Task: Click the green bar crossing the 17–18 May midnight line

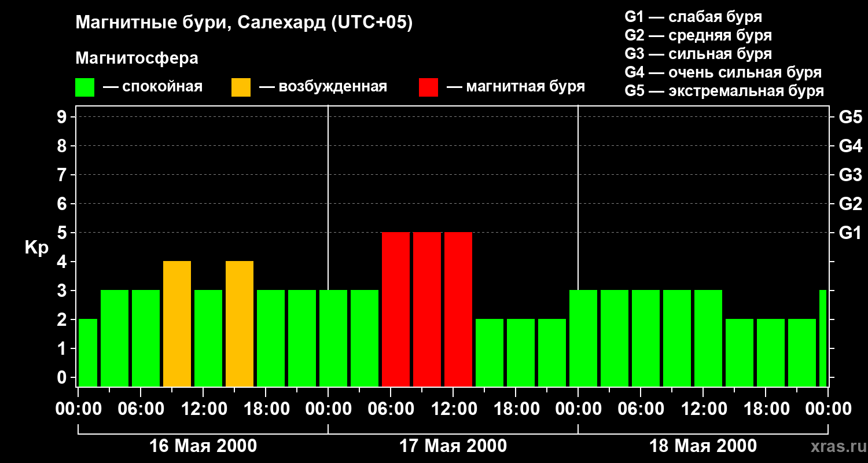Action: (583, 338)
